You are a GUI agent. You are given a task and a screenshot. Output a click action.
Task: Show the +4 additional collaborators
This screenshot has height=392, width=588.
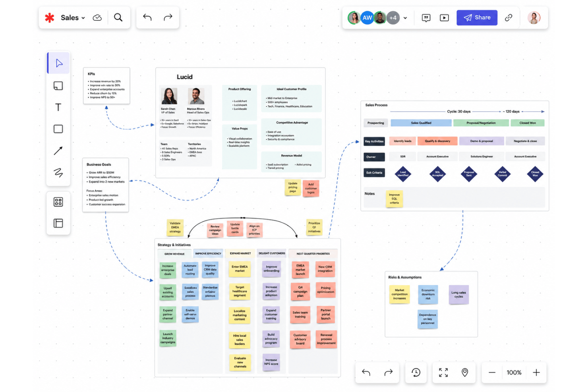pos(393,17)
